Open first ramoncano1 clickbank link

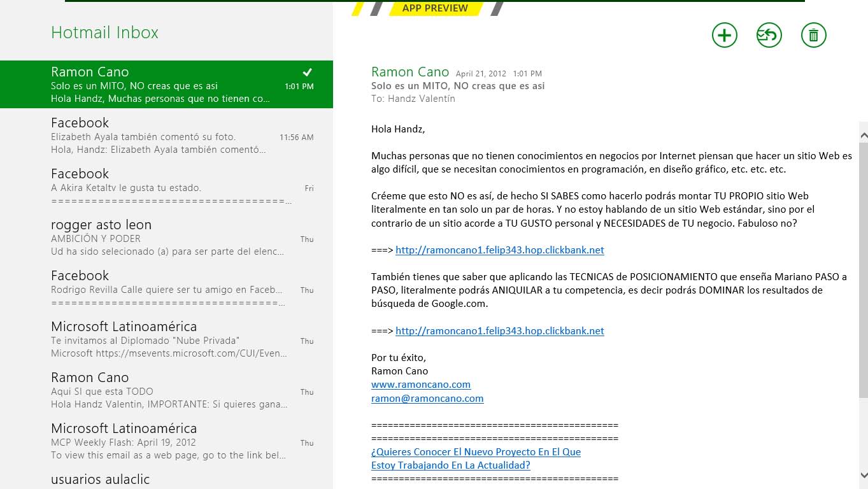point(499,250)
